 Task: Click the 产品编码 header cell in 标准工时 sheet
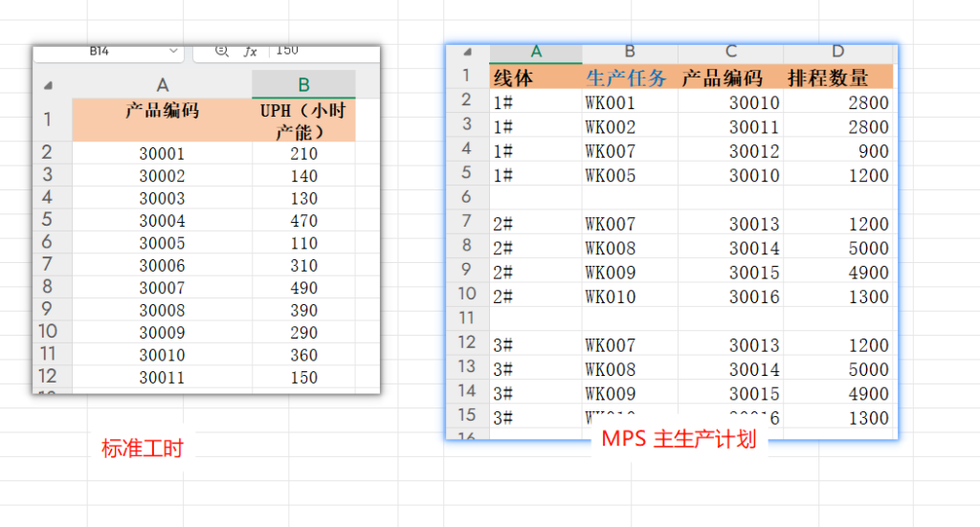pos(163,120)
